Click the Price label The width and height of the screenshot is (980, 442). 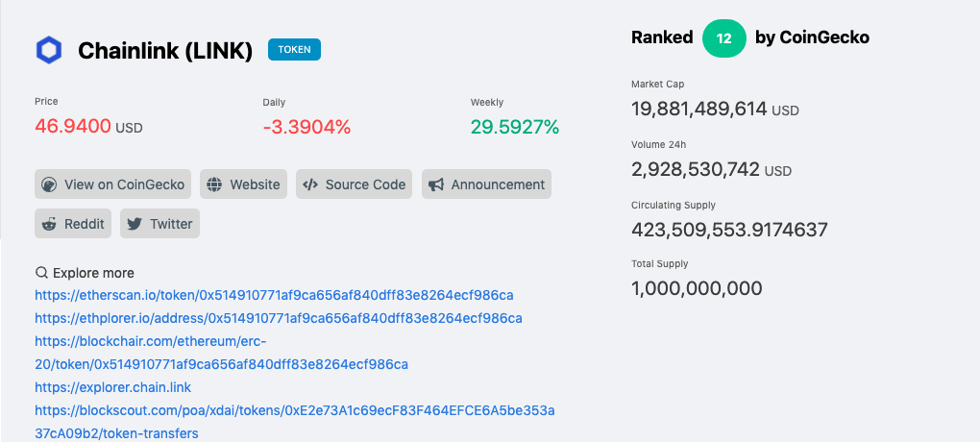46,101
